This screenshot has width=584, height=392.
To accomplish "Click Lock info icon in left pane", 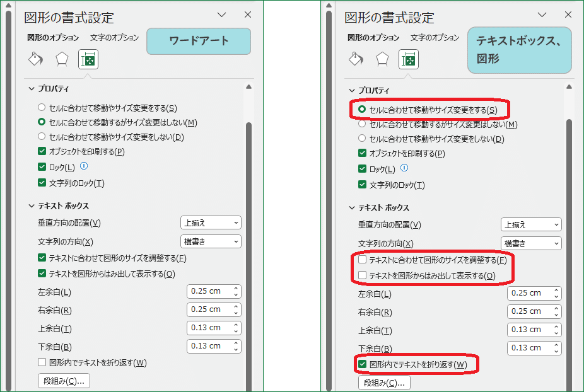I will coord(84,166).
